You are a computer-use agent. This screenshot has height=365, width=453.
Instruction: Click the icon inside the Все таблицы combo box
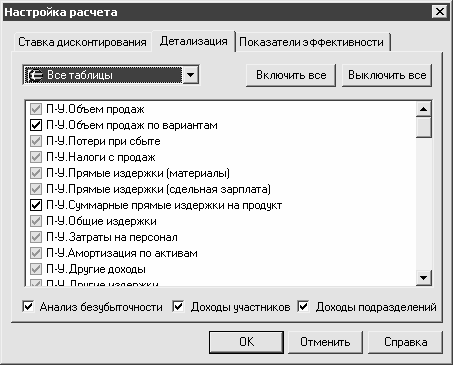(35, 75)
